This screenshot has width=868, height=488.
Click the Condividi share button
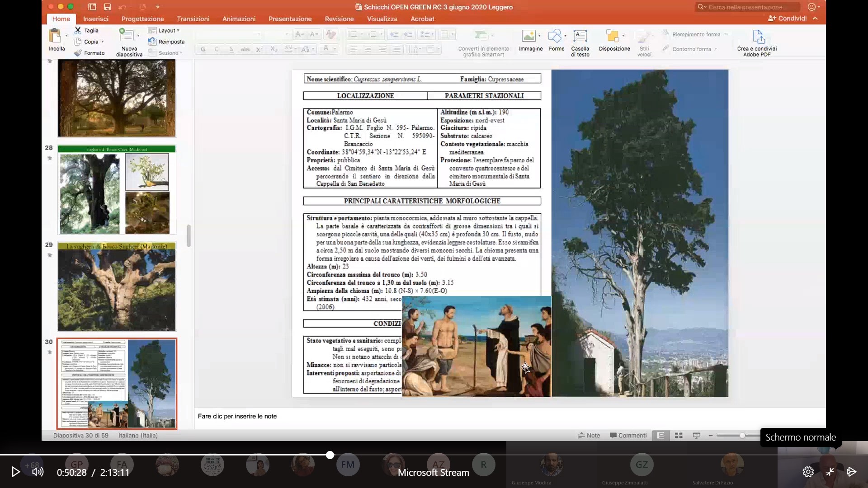coord(787,19)
